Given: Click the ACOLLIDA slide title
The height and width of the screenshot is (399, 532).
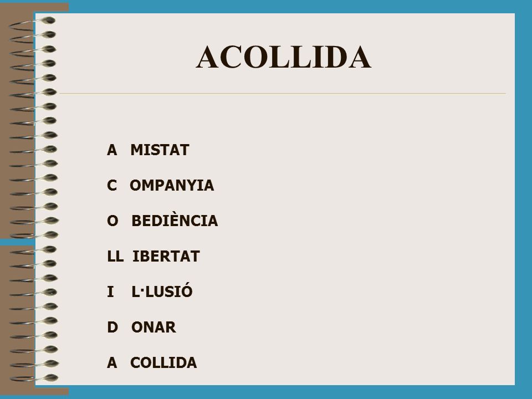Looking at the screenshot, I should (283, 57).
